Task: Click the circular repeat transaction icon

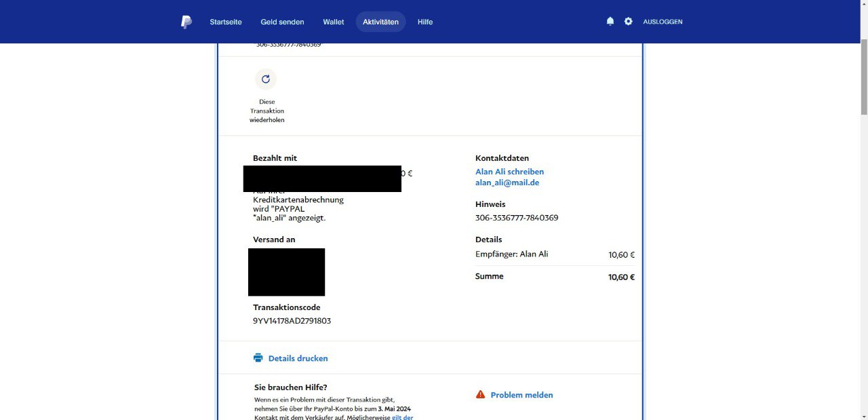Action: (x=266, y=79)
